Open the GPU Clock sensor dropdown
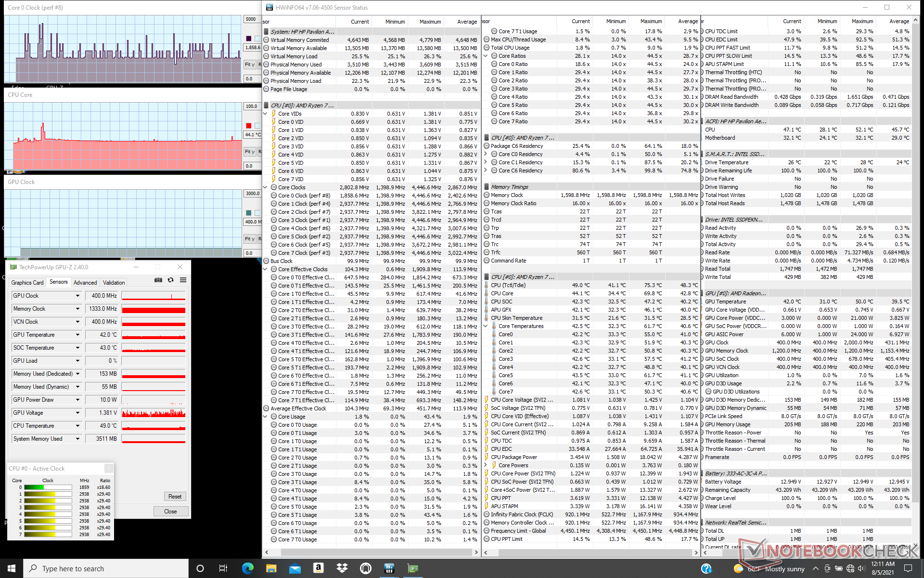The image size is (924, 578). tap(77, 296)
